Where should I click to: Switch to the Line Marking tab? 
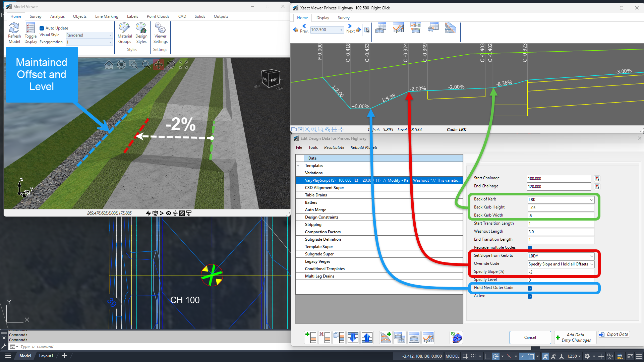click(x=107, y=16)
